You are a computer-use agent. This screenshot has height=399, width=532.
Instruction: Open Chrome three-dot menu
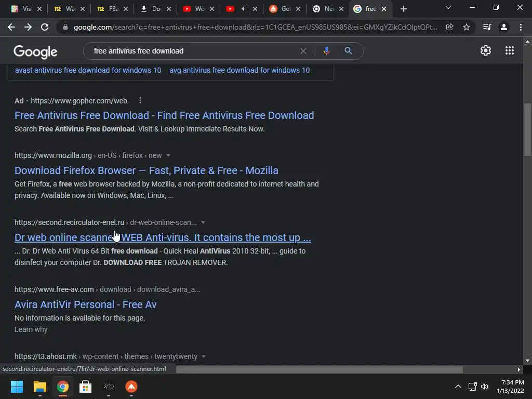(521, 27)
